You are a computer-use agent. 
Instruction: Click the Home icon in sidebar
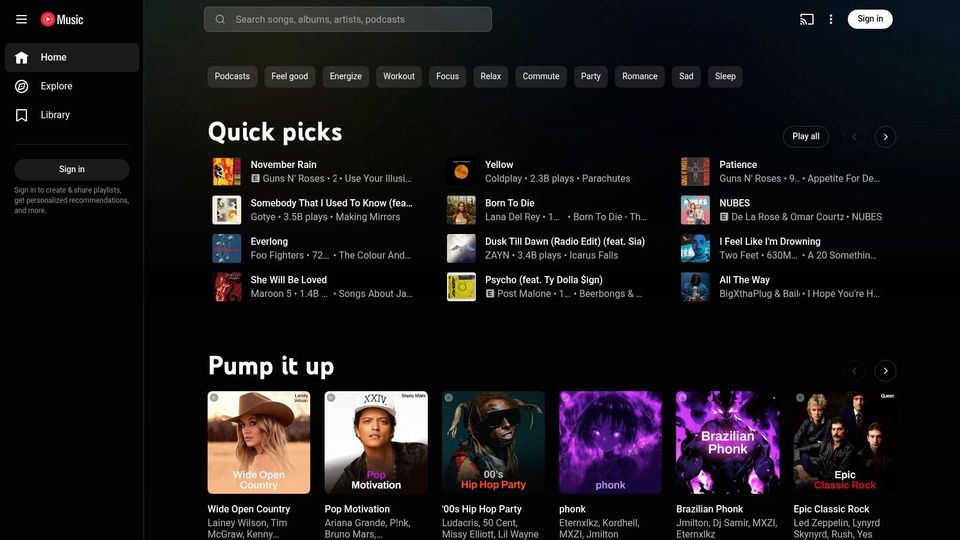pos(21,58)
